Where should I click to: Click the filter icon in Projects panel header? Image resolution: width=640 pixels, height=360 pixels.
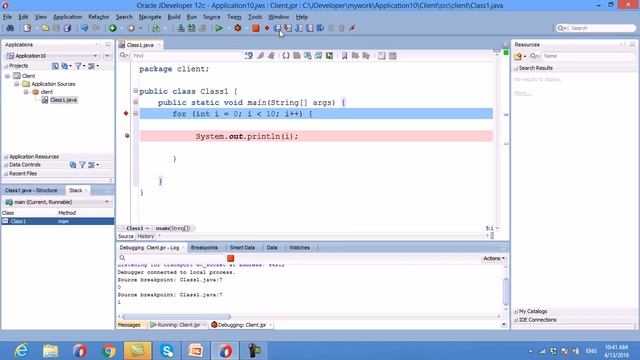(78, 66)
